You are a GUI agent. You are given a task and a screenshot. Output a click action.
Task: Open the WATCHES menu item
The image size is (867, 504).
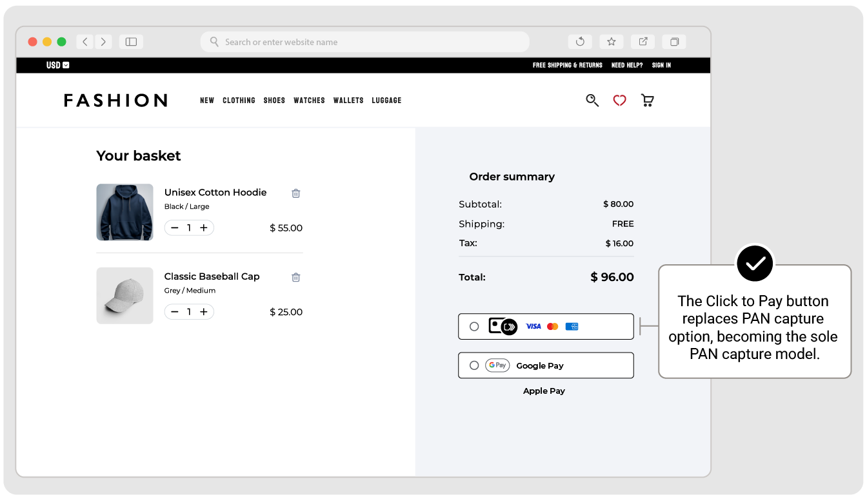point(309,101)
